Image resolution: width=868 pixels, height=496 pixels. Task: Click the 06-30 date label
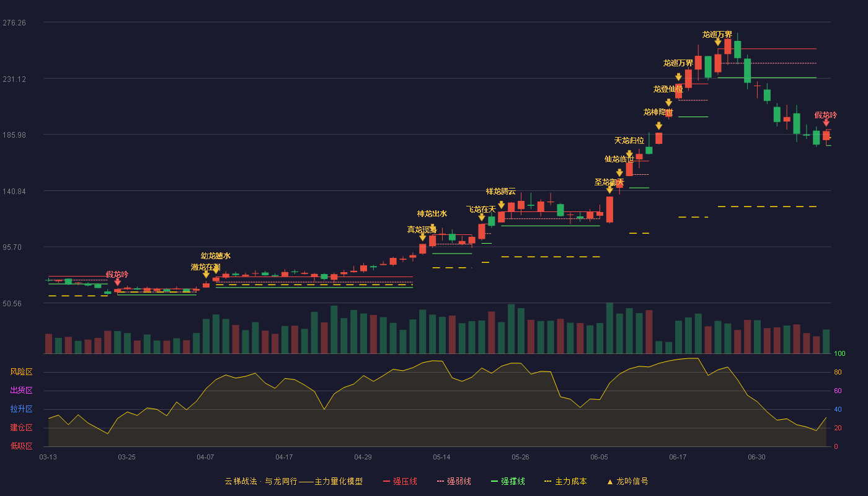click(756, 457)
